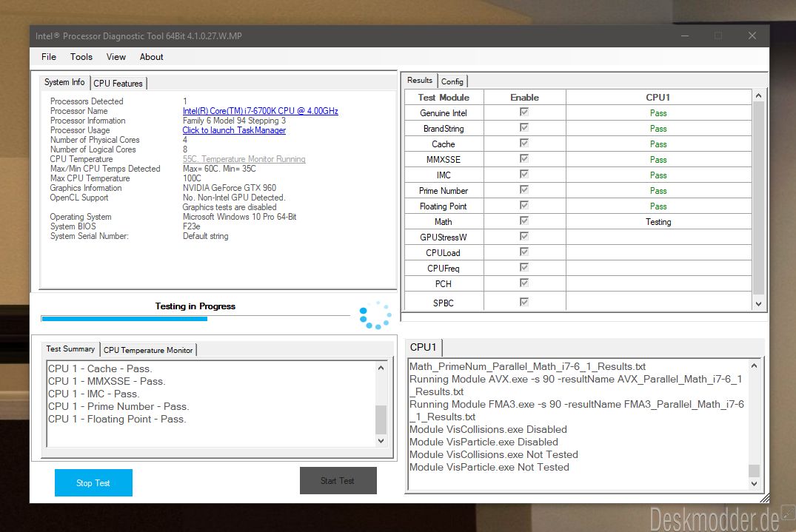
Task: Click the Test Module column header
Action: [x=444, y=98]
